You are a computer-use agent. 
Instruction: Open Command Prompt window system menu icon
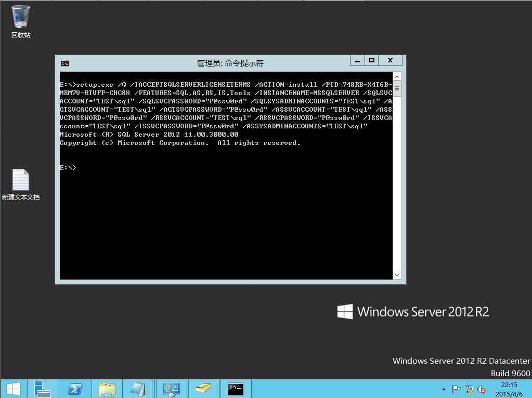65,63
